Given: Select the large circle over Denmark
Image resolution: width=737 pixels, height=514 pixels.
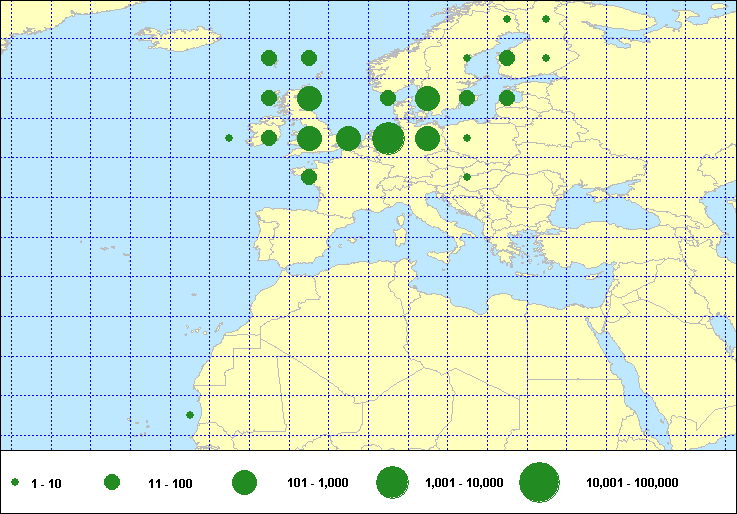Looking at the screenshot, I should (x=427, y=98).
